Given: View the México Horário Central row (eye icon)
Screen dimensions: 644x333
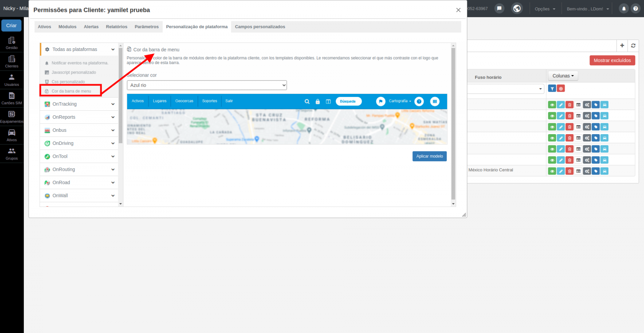Looking at the screenshot, I should 552,171.
